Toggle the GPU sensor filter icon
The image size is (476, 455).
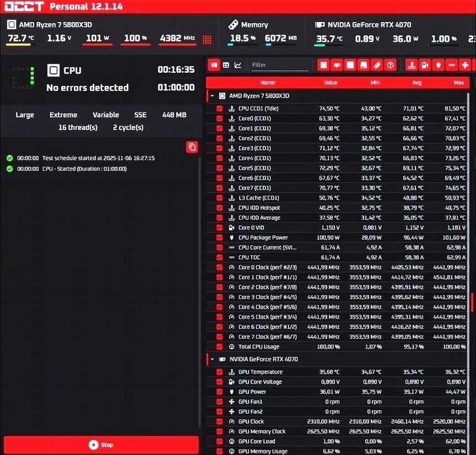(x=337, y=65)
